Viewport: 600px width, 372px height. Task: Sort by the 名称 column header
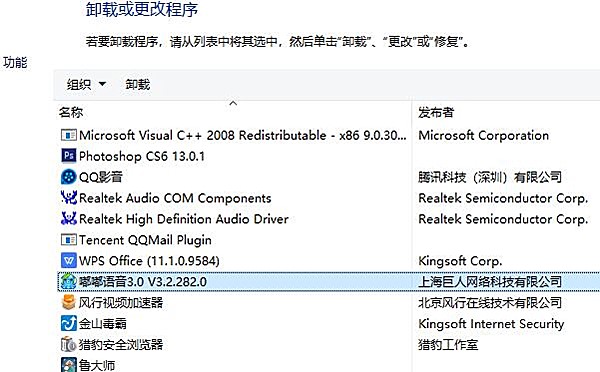pos(71,113)
